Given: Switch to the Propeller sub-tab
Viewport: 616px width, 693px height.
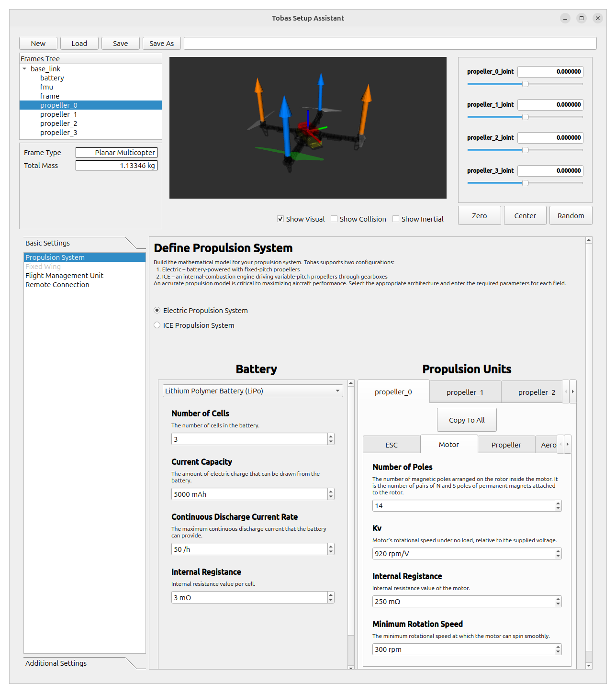Looking at the screenshot, I should pyautogui.click(x=506, y=445).
